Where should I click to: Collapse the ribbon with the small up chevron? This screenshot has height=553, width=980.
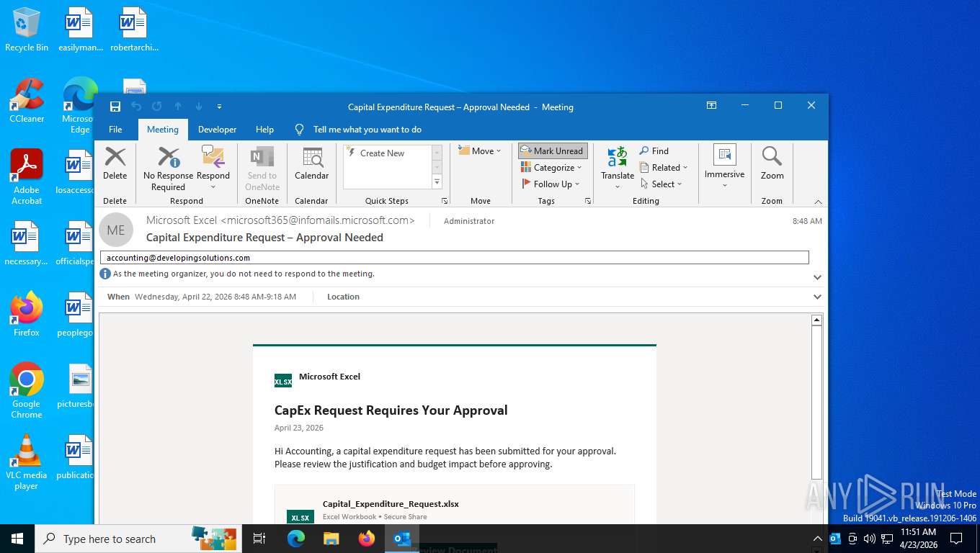click(x=818, y=202)
